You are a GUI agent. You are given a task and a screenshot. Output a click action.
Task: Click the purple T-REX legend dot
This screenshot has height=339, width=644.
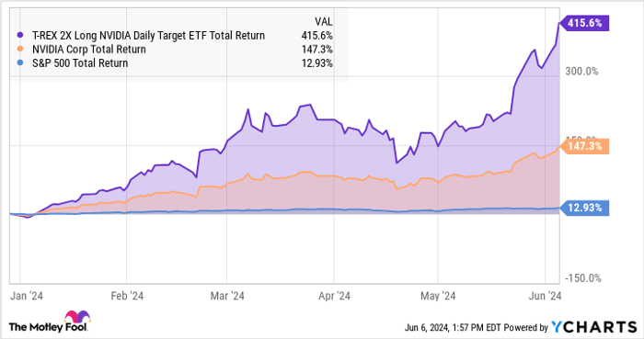tap(20, 36)
